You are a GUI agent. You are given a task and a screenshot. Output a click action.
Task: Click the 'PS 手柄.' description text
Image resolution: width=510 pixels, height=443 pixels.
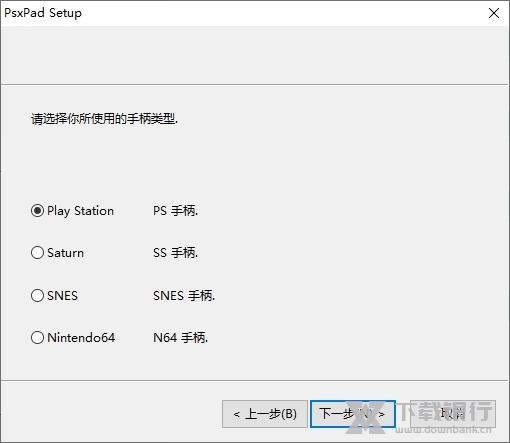point(175,211)
